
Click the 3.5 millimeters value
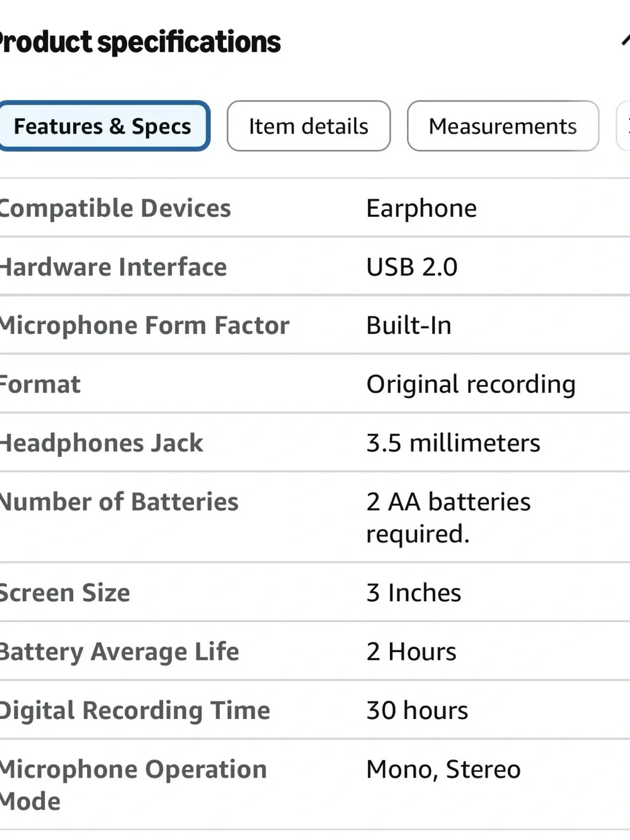(x=454, y=443)
